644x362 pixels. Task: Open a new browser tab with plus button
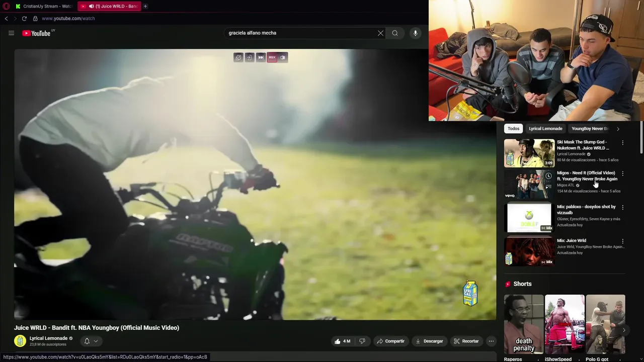tap(145, 6)
